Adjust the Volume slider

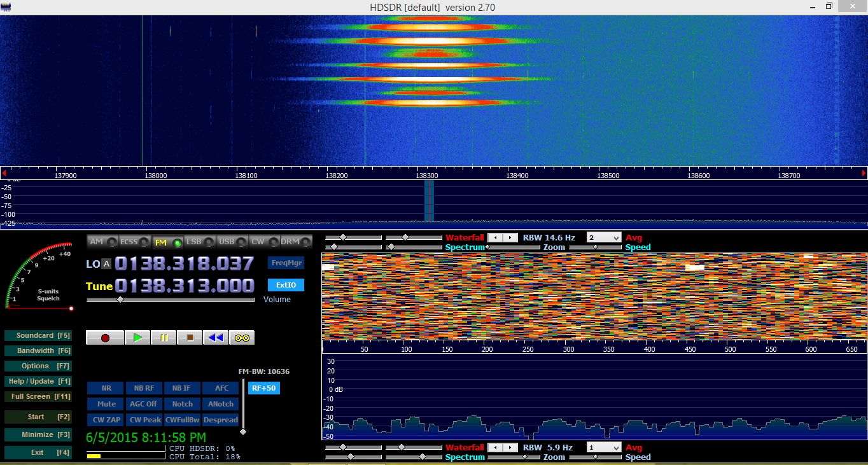click(170, 300)
